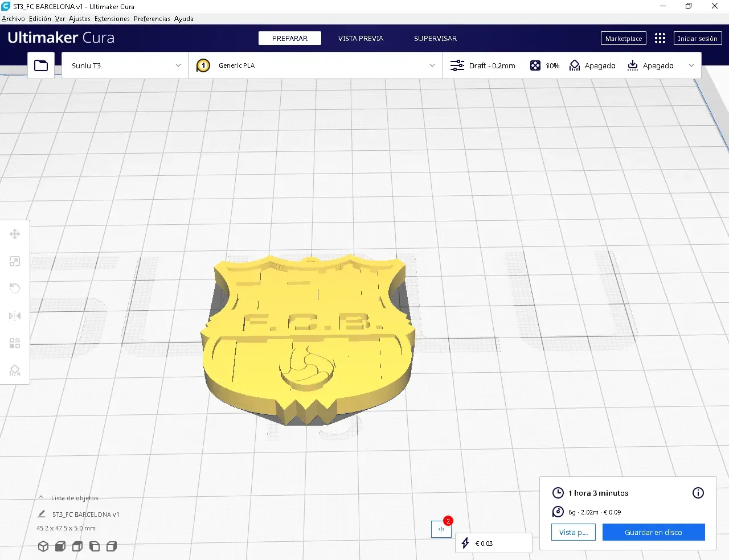Click the € 0.03 cost value
Screen dimensions: 729x560
(x=484, y=543)
